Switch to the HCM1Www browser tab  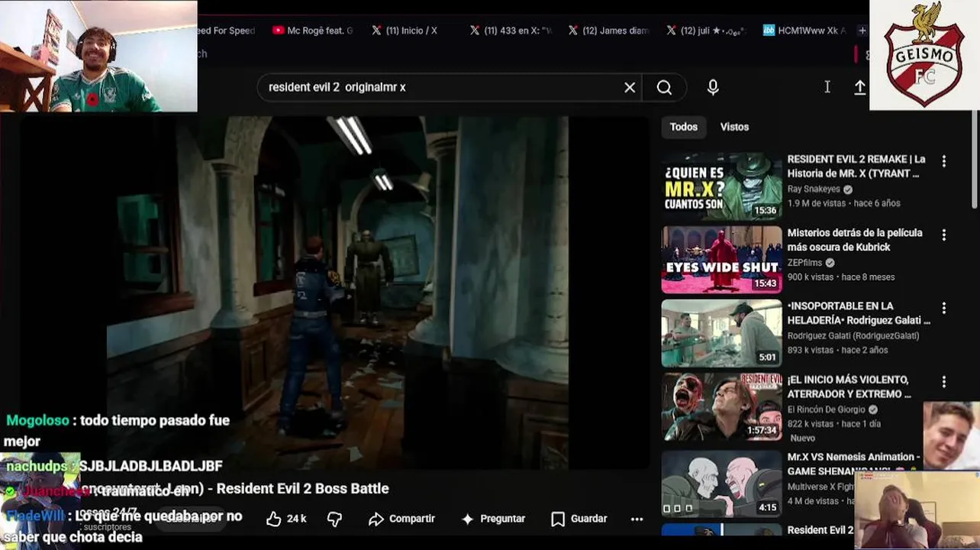[x=805, y=31]
